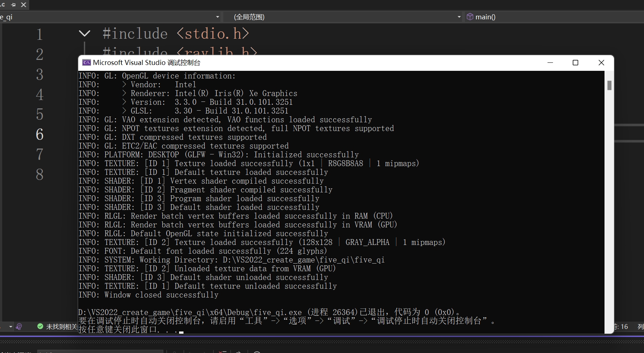Click the 'VAO extension detected' console line
The image size is (644, 353).
coord(225,120)
